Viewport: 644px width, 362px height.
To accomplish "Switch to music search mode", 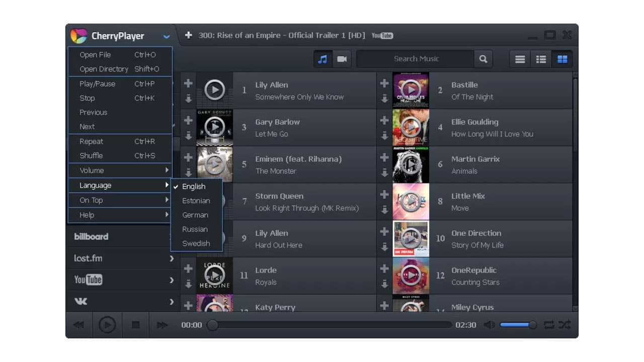I will point(322,59).
